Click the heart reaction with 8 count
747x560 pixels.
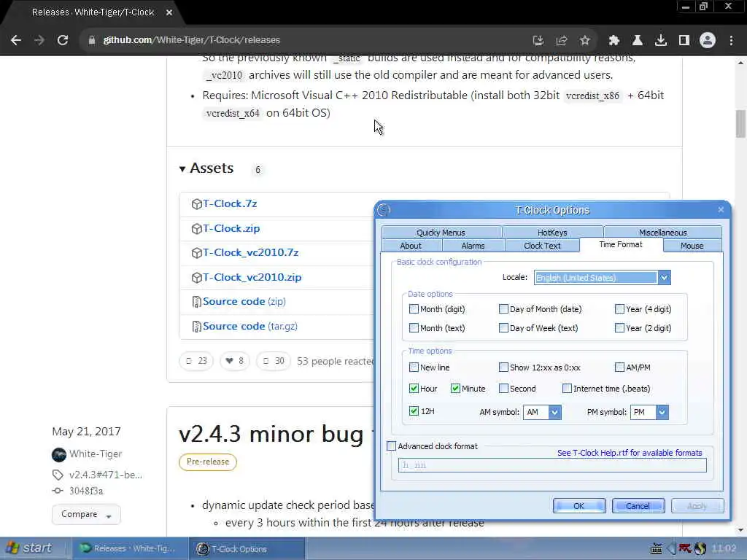tap(234, 361)
